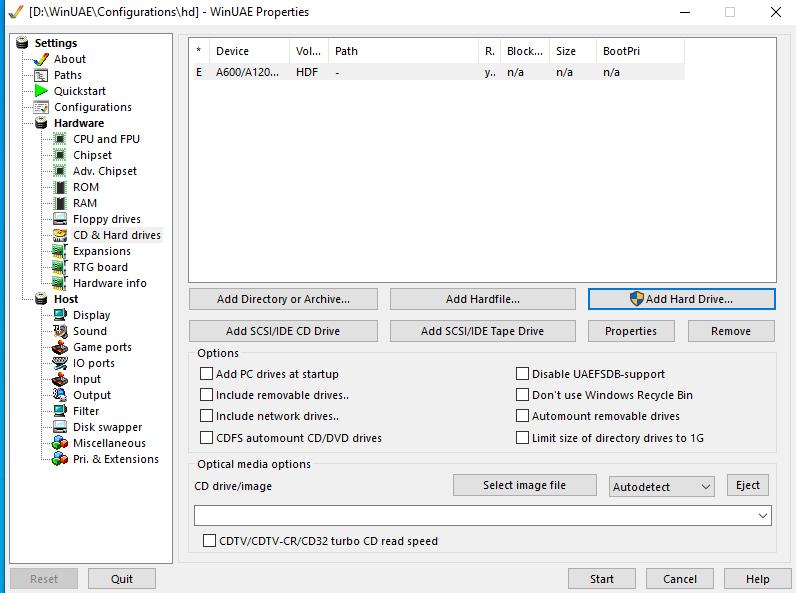Open Help
Screen dimensions: 796x593
coord(757,579)
